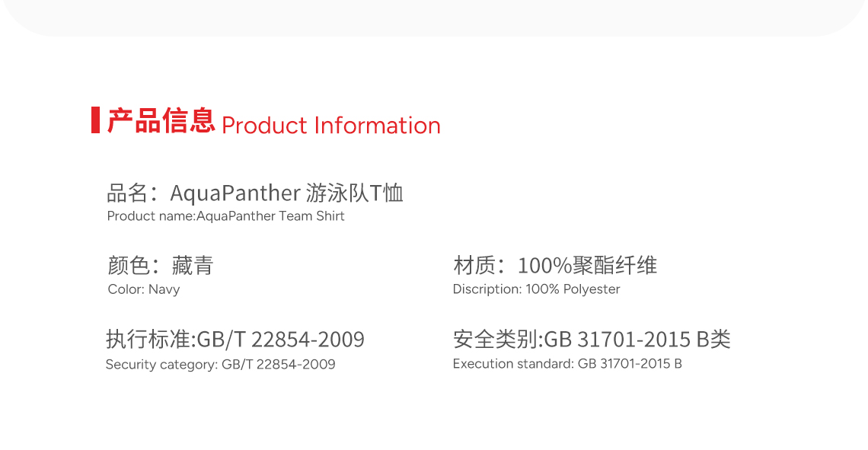Image resolution: width=868 pixels, height=450 pixels.
Task: Click the 'Color: Navy' text
Action: click(144, 289)
